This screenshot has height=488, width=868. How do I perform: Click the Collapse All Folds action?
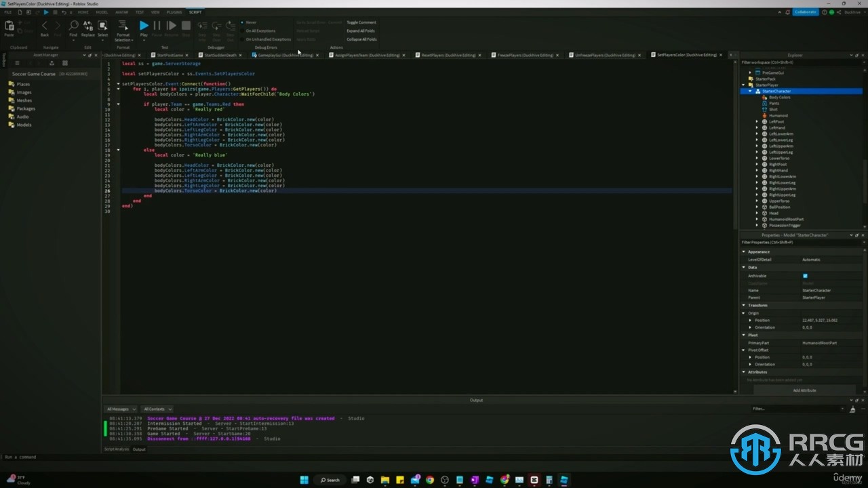pyautogui.click(x=361, y=39)
